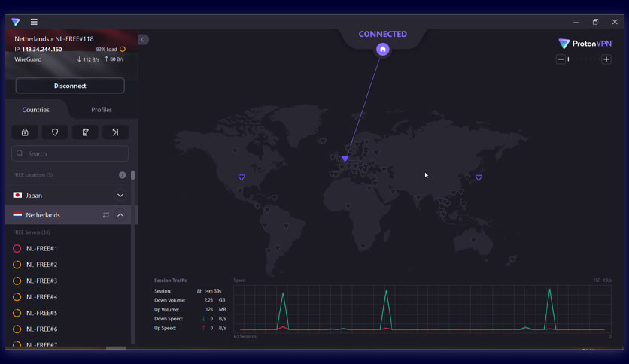This screenshot has width=629, height=364.
Task: Restore down the ProtonVPN window
Action: click(595, 22)
